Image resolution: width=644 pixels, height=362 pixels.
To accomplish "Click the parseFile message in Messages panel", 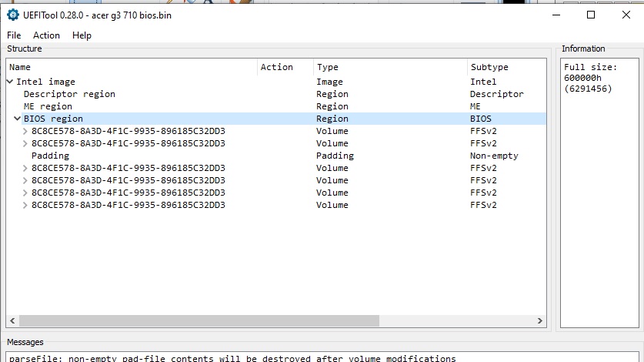I will pyautogui.click(x=232, y=358).
